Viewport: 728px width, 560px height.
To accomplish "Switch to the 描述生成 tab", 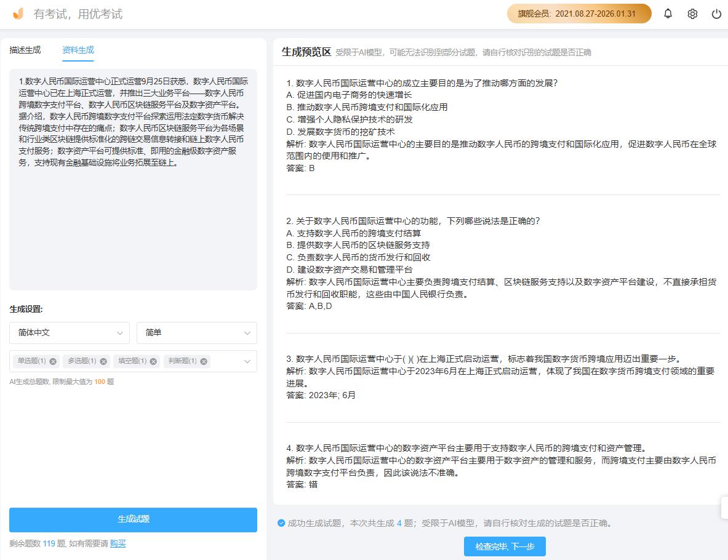I will pos(25,50).
